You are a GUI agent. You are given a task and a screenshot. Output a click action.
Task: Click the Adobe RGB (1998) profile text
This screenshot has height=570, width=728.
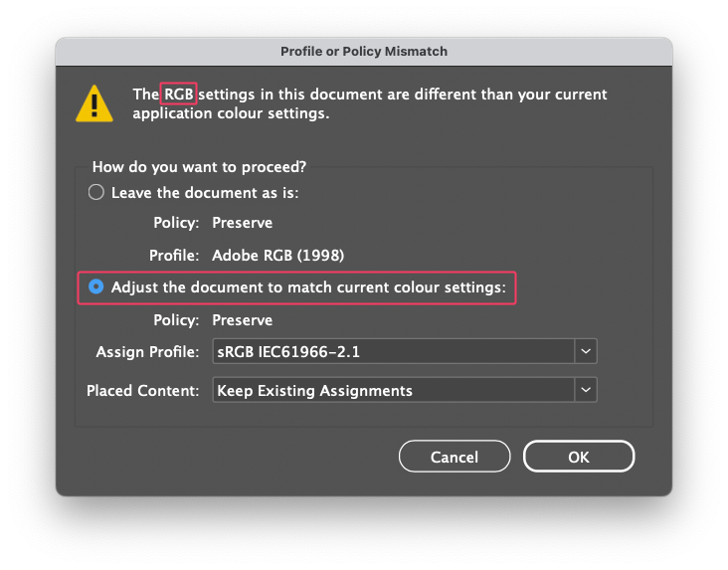click(x=278, y=255)
